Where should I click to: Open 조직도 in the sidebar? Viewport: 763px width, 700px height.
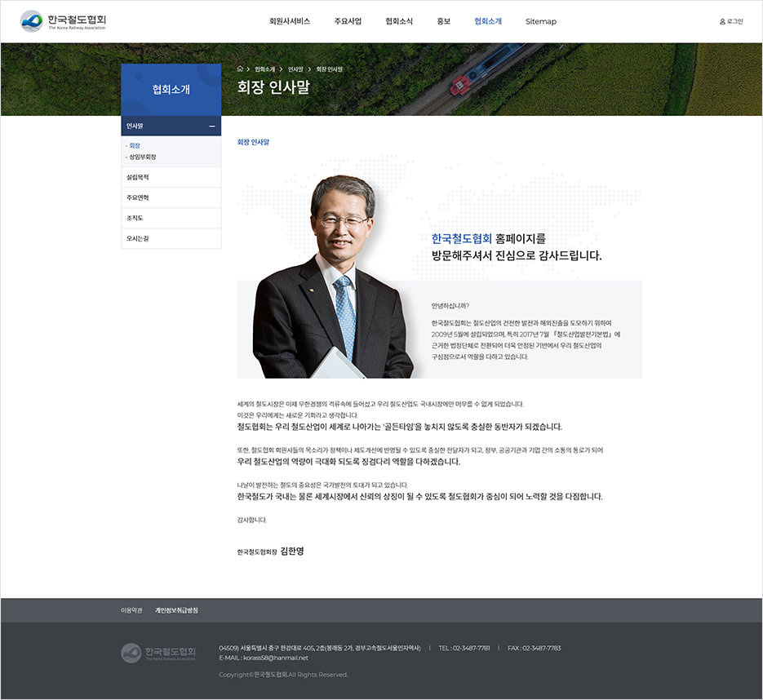(171, 218)
